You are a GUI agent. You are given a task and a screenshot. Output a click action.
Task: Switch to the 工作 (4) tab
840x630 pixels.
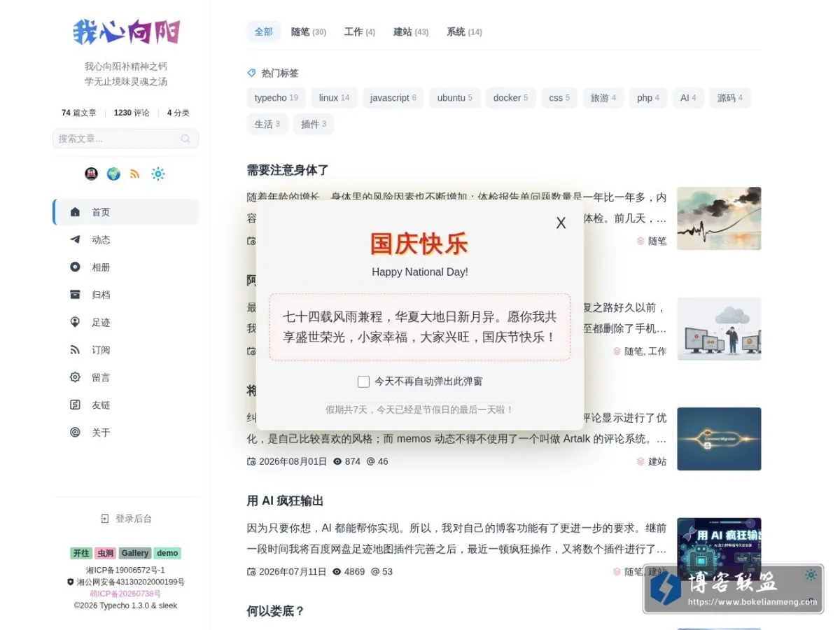[360, 31]
